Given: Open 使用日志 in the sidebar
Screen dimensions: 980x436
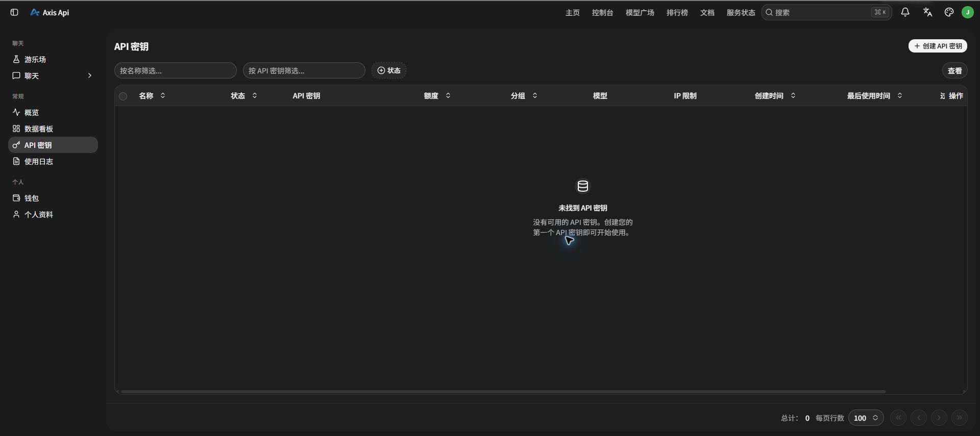Looking at the screenshot, I should click(53, 161).
